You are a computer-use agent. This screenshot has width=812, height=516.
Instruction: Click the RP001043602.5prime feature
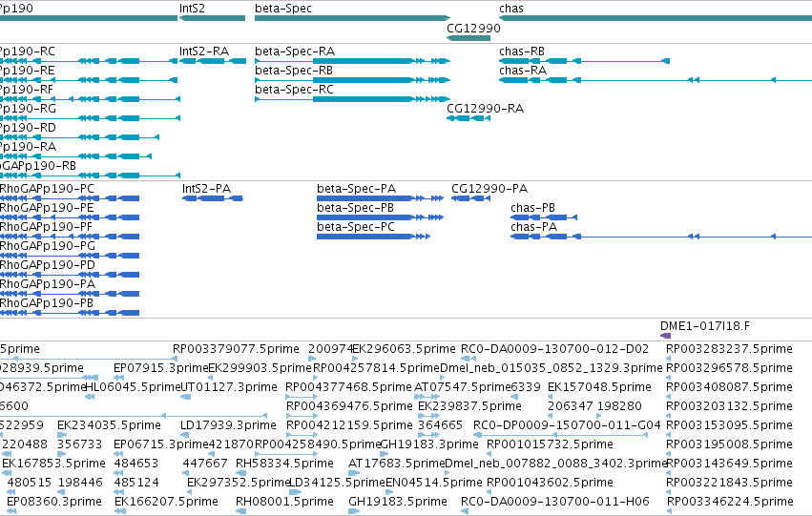pos(489,492)
